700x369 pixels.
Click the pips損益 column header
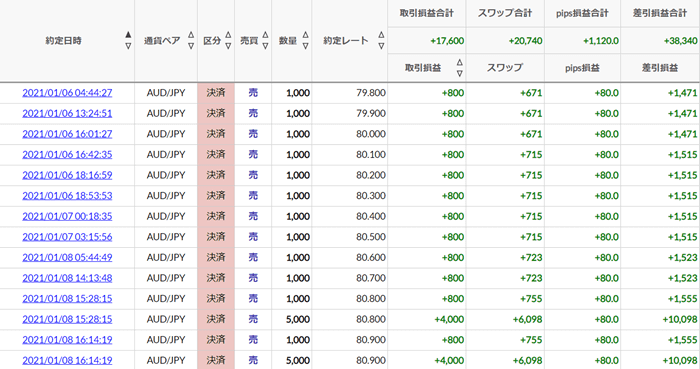tap(582, 68)
